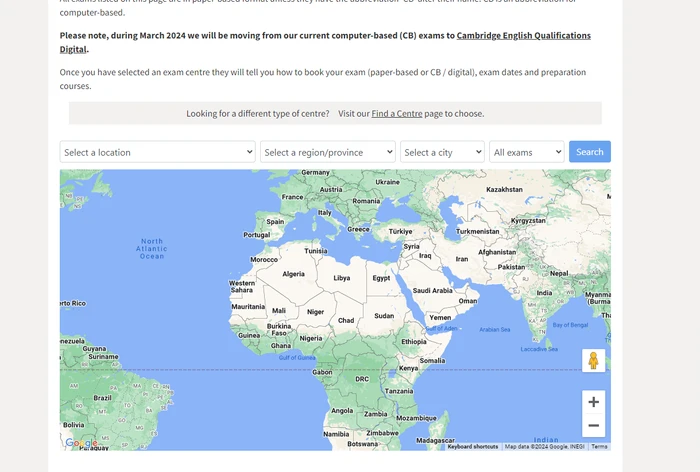Click the Saudi Arabia label on map

(x=433, y=291)
